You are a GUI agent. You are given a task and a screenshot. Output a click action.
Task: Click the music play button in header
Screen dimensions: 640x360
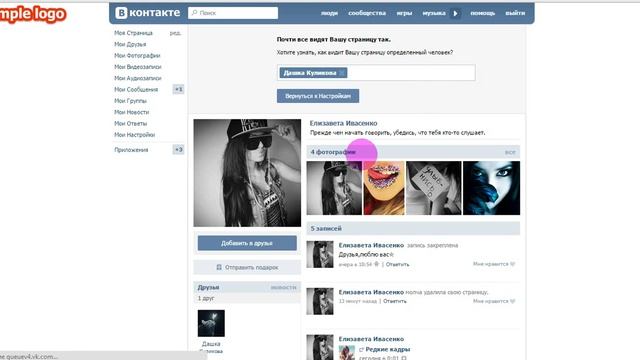point(456,13)
